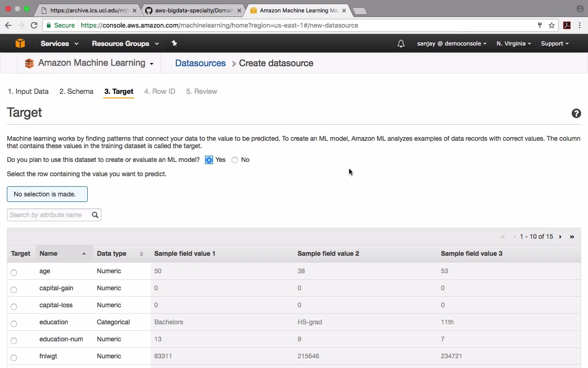Close the archive.ics.uci.edu tab
Screen dimensions: 588x368
tap(135, 11)
